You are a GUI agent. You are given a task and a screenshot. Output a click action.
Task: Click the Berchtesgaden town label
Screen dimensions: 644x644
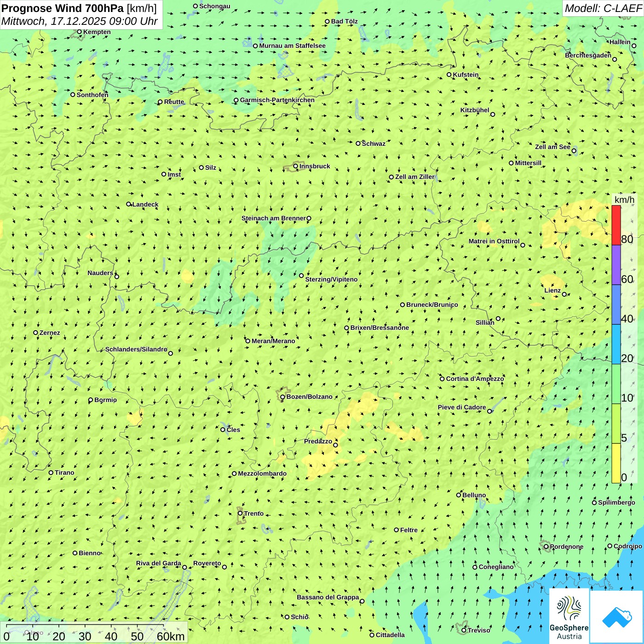point(588,55)
